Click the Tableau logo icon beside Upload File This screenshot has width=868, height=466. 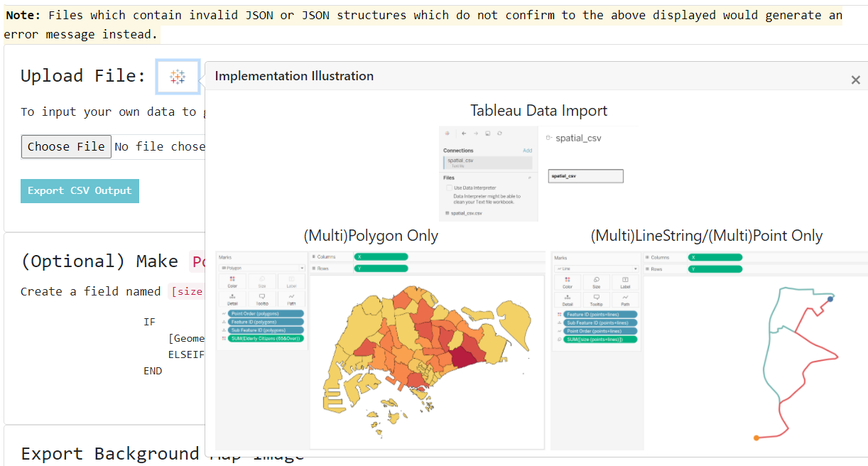click(178, 77)
